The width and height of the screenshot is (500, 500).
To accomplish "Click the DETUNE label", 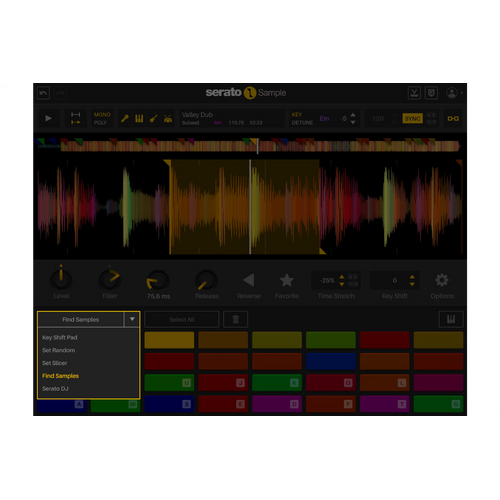I will coord(302,123).
